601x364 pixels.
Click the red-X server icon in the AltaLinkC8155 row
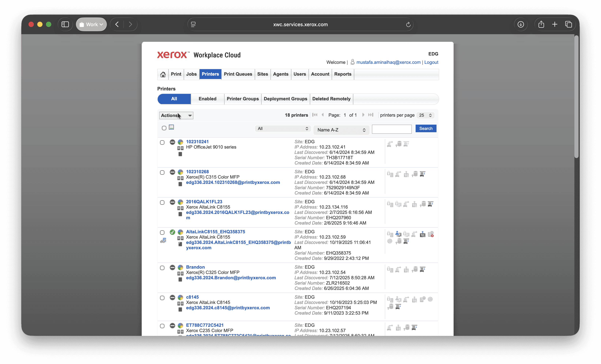coord(430,234)
